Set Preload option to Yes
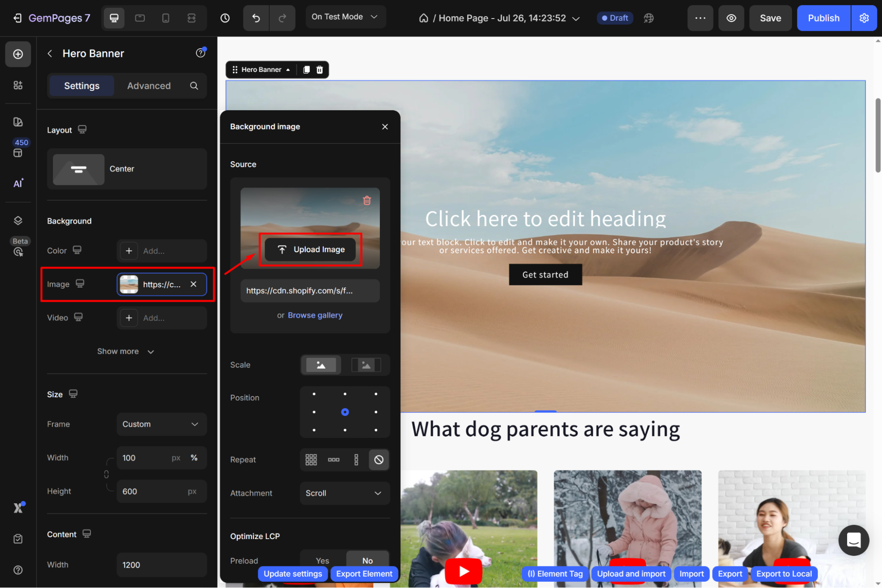 (323, 560)
